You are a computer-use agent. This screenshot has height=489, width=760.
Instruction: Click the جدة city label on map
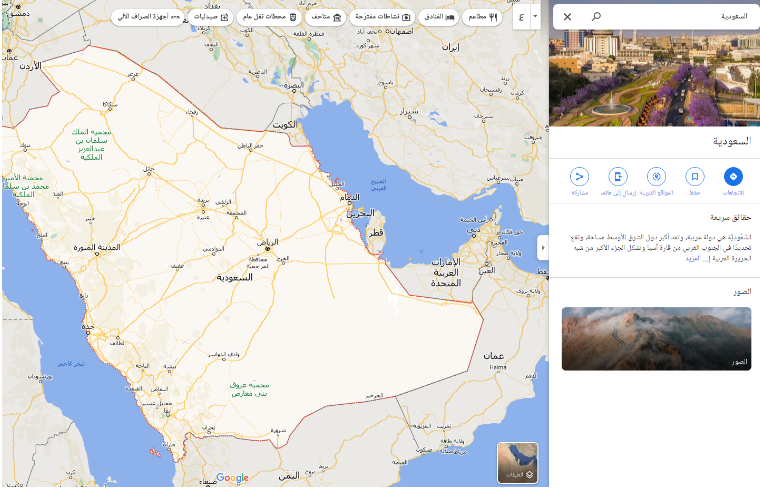(x=87, y=327)
